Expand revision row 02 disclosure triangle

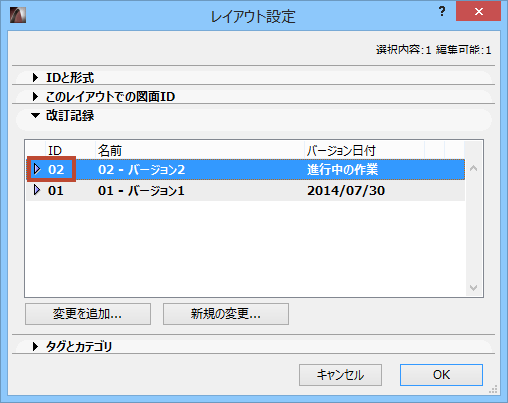[37, 169]
